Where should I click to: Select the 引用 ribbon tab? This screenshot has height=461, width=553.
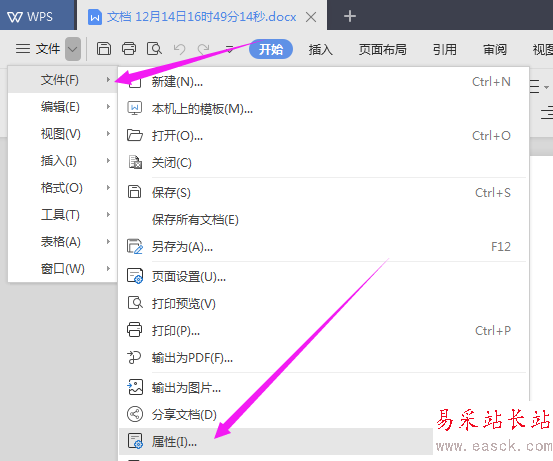tap(445, 49)
